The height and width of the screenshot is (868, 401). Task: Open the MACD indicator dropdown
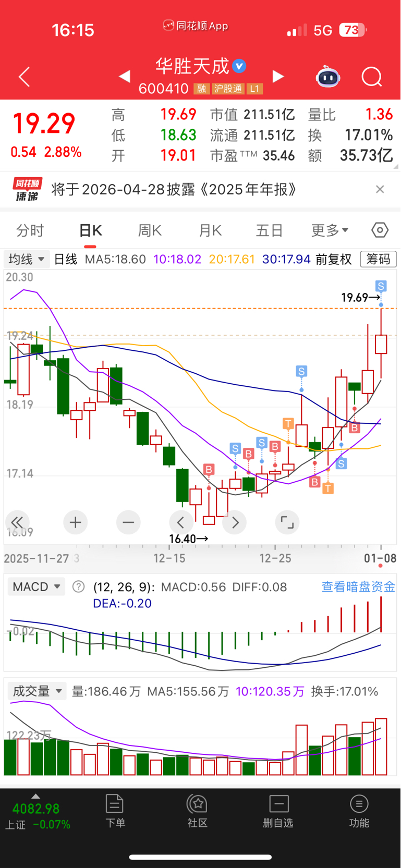(37, 586)
